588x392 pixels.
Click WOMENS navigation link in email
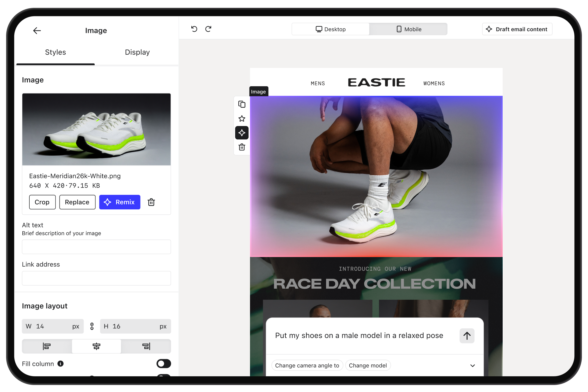coord(434,83)
